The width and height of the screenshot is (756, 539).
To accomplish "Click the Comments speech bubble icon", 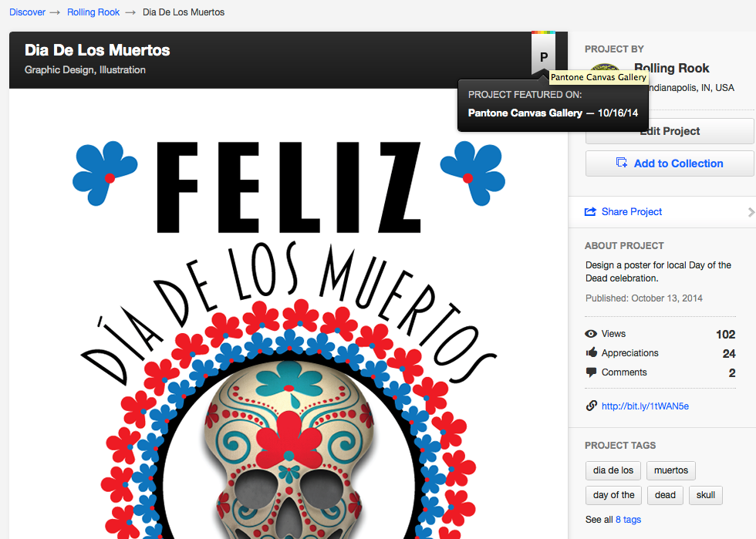I will [591, 372].
